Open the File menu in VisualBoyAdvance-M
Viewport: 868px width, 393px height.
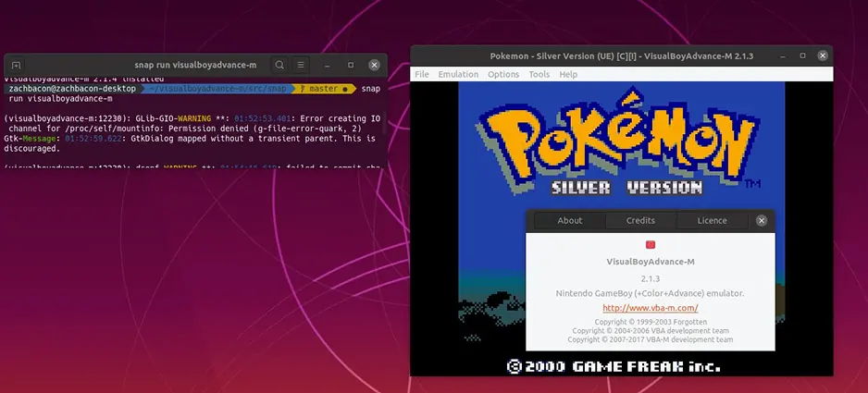422,74
